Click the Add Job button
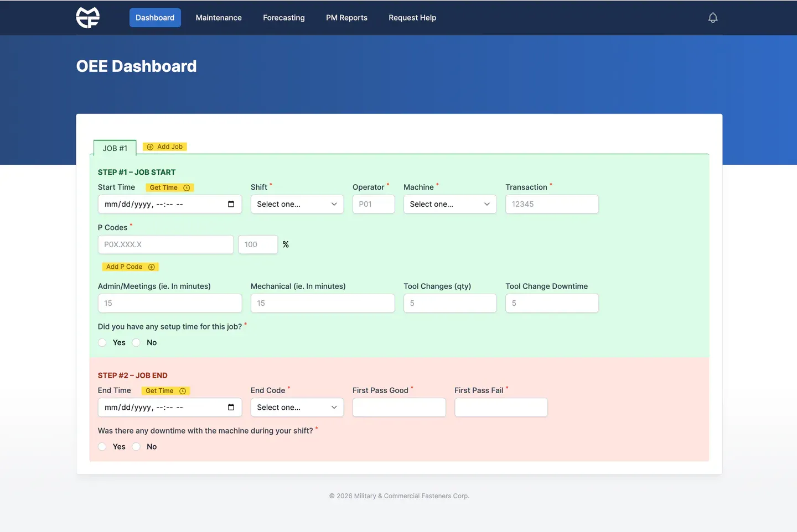This screenshot has width=797, height=532. pyautogui.click(x=165, y=147)
